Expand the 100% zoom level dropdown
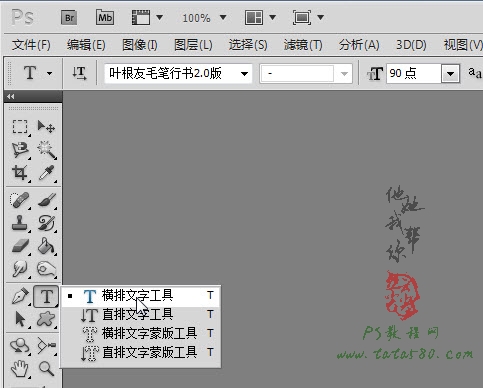 coord(223,17)
